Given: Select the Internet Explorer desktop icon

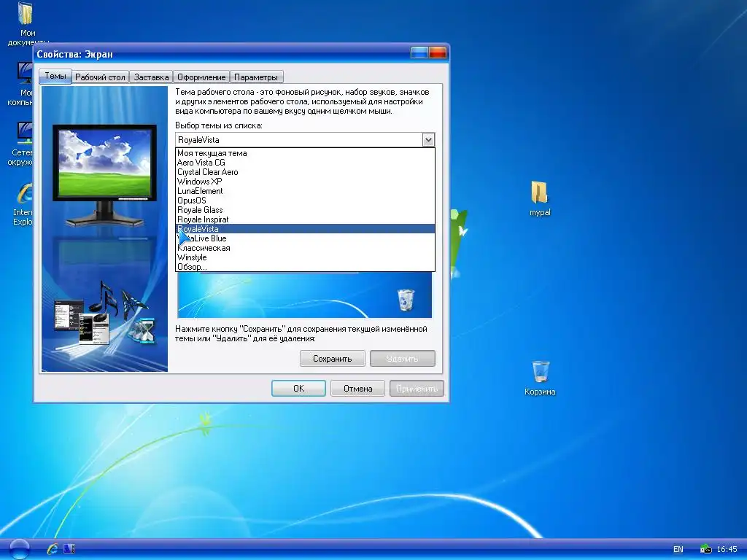Looking at the screenshot, I should tap(22, 204).
